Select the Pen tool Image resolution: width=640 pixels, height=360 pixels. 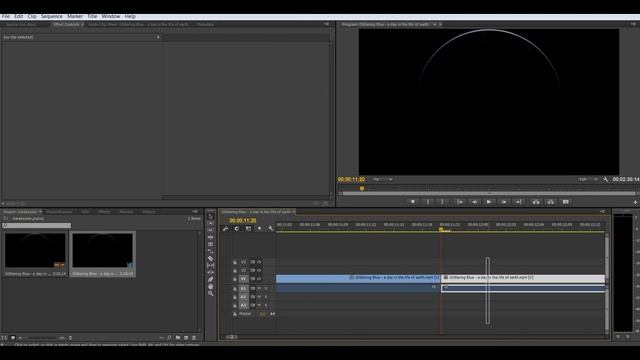click(x=211, y=279)
